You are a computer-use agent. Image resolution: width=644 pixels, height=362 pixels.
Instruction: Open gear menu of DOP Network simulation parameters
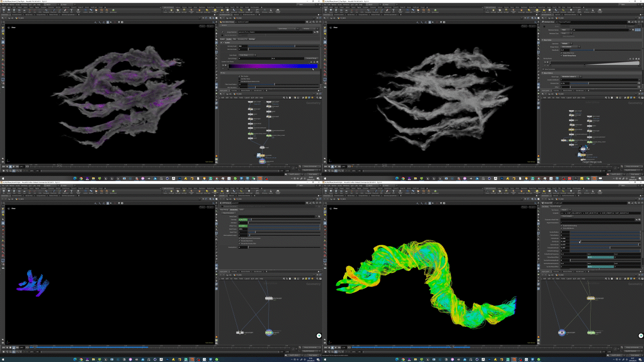[x=307, y=203]
